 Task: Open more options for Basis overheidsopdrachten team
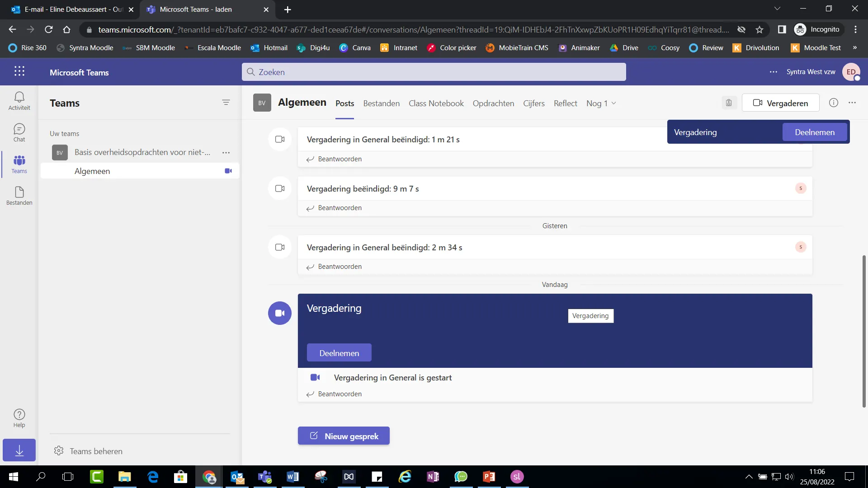coord(226,153)
